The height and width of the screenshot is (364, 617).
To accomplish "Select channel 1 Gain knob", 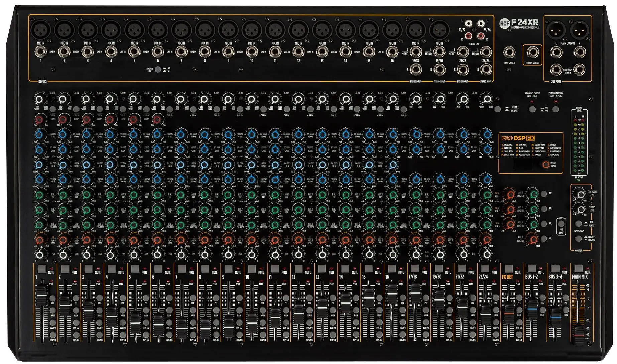I will point(39,99).
